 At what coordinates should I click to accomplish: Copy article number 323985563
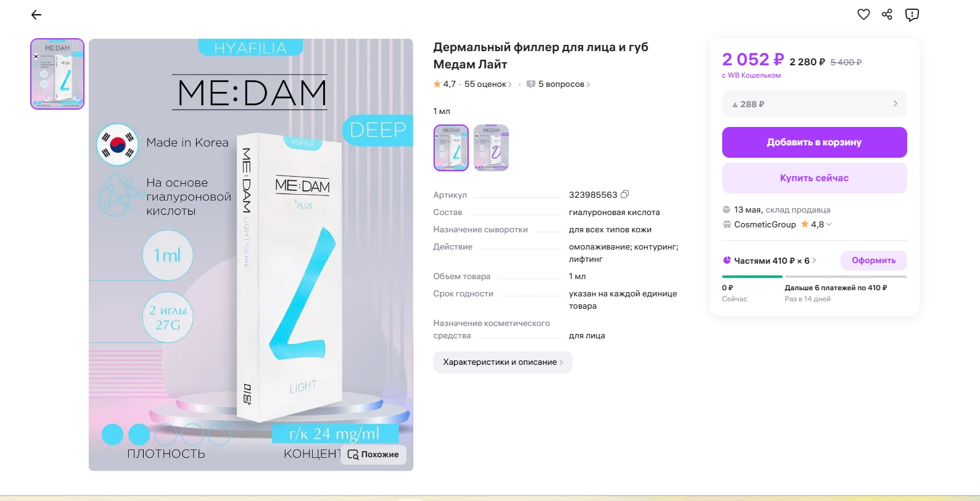[625, 194]
